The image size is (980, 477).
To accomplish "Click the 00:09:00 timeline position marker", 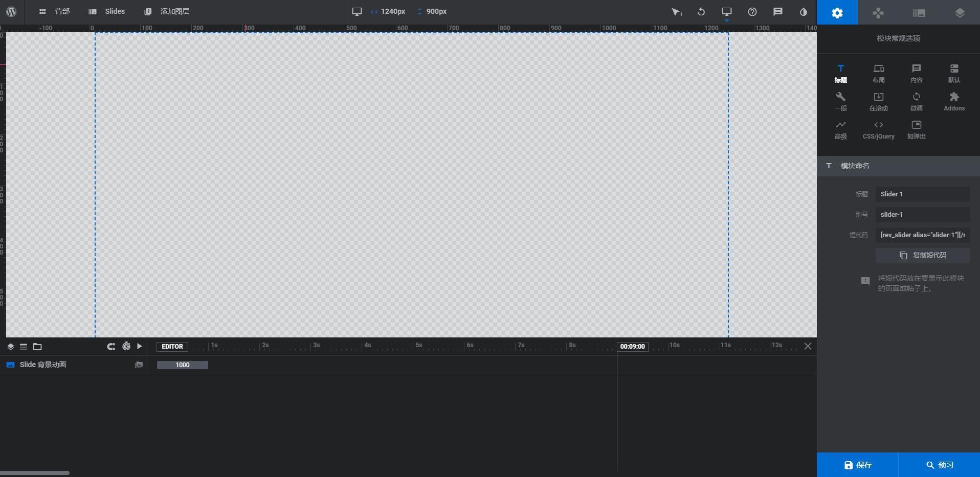I will (632, 346).
